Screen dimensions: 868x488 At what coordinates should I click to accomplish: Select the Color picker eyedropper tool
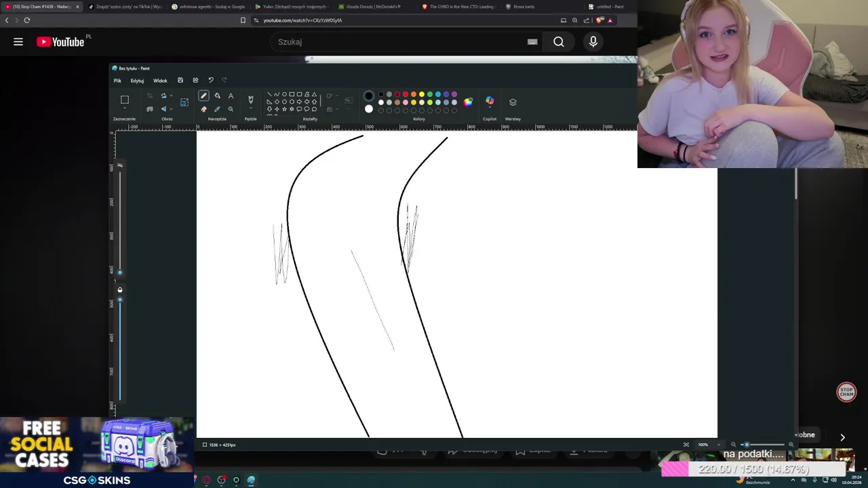[x=217, y=109]
